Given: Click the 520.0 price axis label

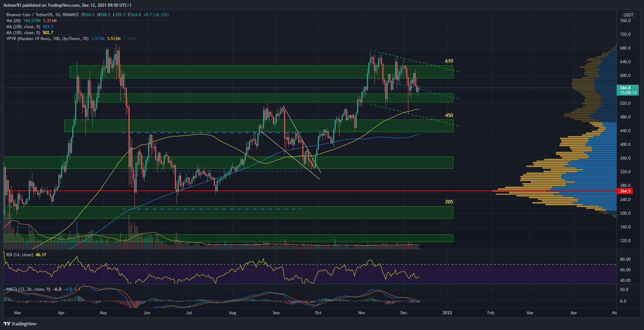Looking at the screenshot, I should [x=625, y=103].
